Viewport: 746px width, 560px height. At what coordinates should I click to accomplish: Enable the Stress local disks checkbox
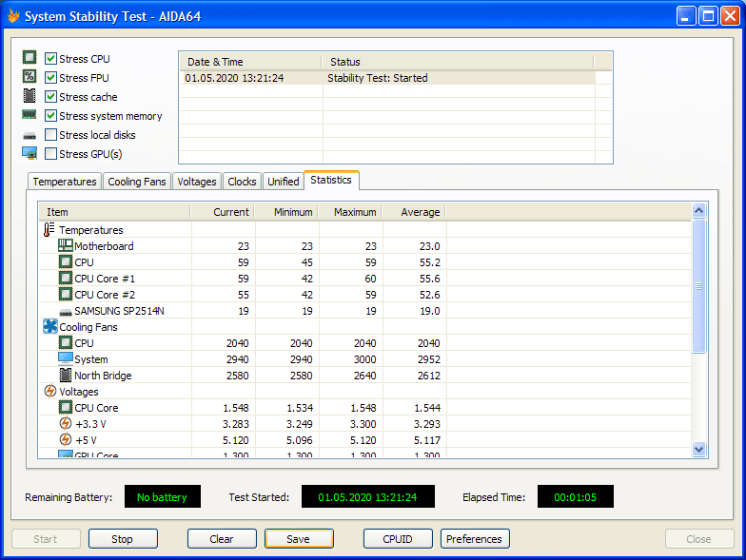coord(51,135)
